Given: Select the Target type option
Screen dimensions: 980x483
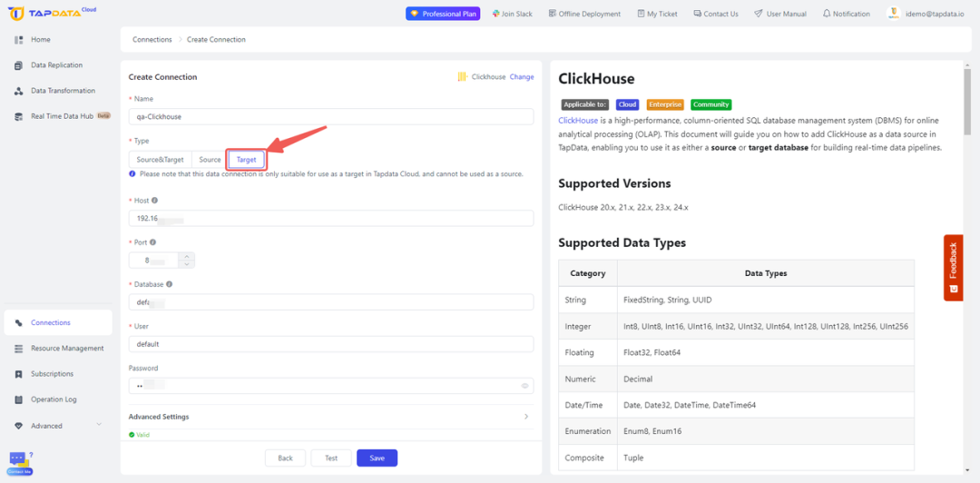Looking at the screenshot, I should pyautogui.click(x=246, y=160).
